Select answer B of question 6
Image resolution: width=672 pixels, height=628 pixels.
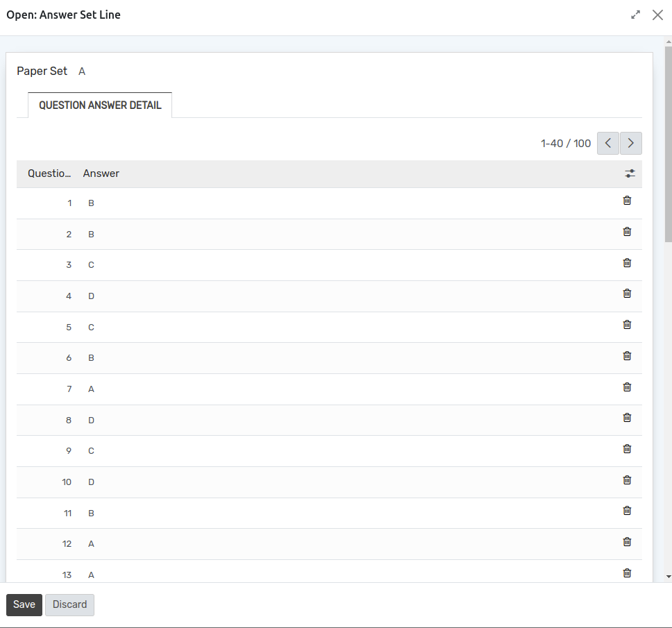[91, 358]
